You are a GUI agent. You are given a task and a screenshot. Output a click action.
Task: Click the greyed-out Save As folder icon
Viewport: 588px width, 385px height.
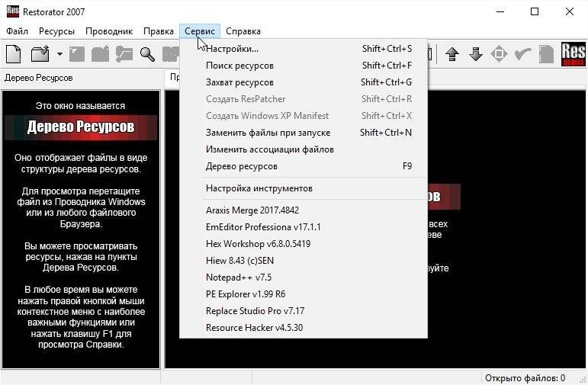[100, 54]
